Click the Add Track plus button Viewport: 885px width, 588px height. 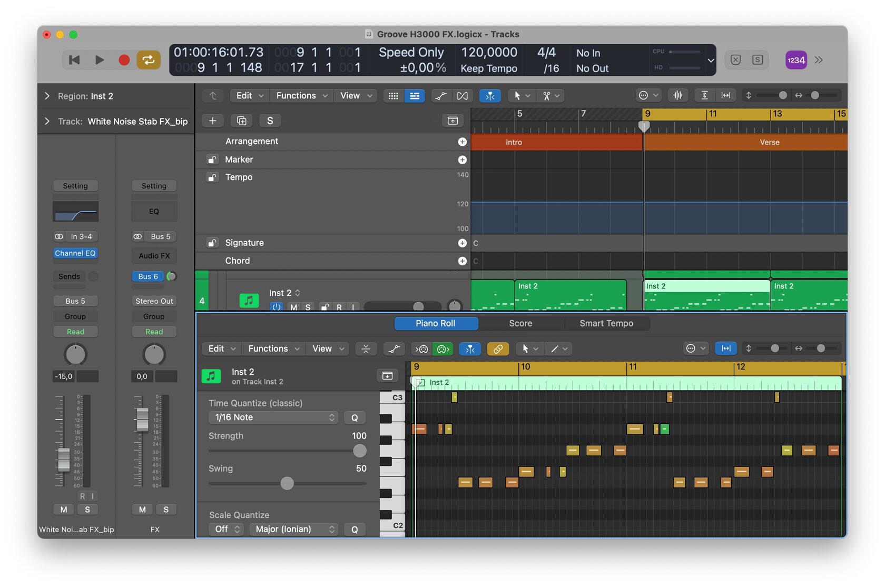point(213,121)
